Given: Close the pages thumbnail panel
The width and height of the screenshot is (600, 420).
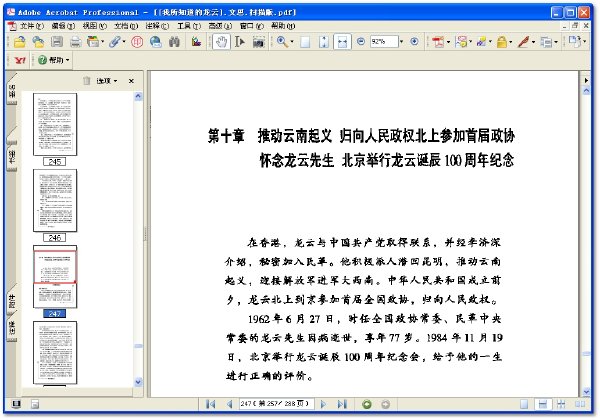Looking at the screenshot, I should [131, 81].
